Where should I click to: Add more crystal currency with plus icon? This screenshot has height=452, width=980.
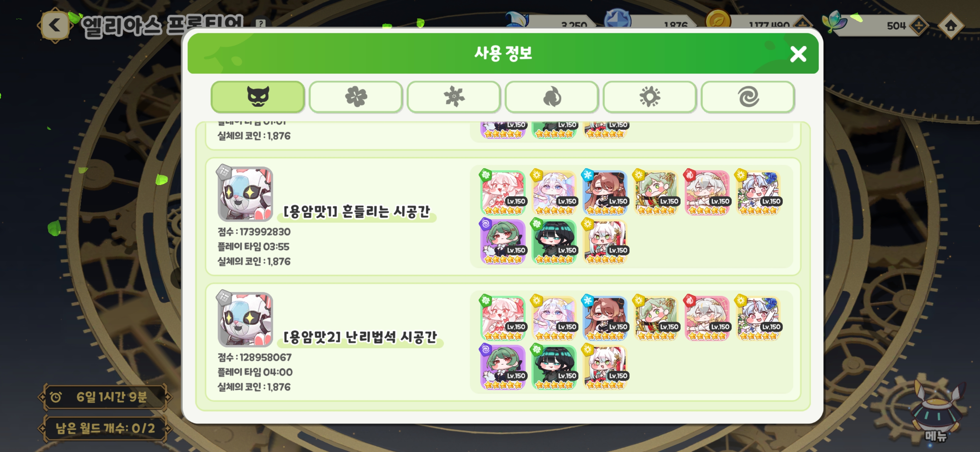918,26
